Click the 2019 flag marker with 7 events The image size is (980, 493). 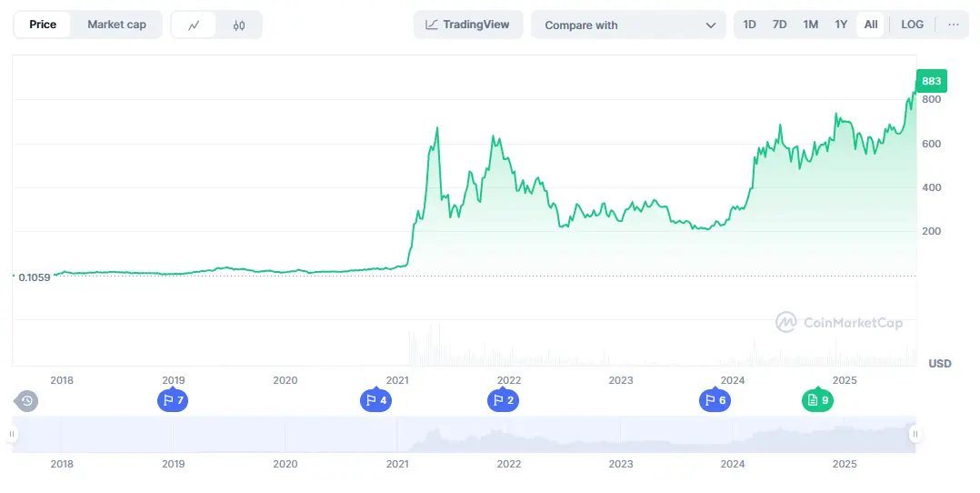(x=172, y=400)
